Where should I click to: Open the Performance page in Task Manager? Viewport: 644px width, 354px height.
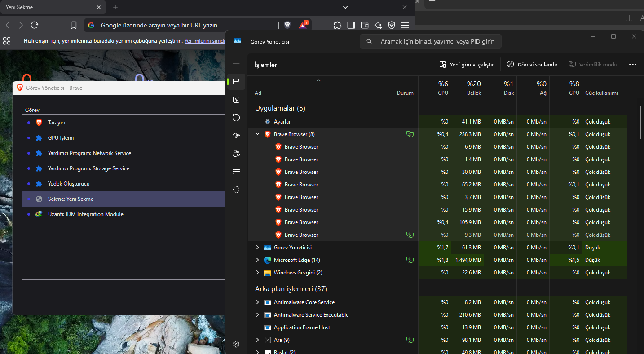pos(236,100)
